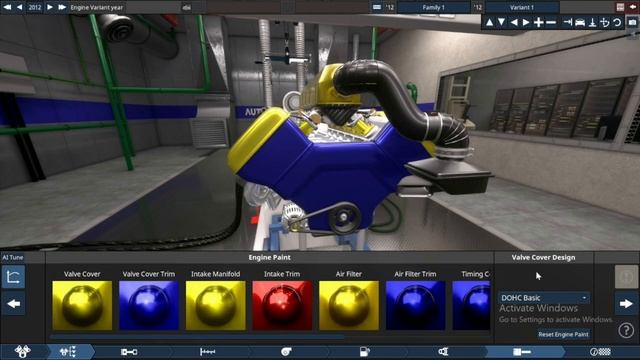Screen dimensions: 640x360
Task: Pick the Timing Cover blue swatch
Action: coord(471,305)
